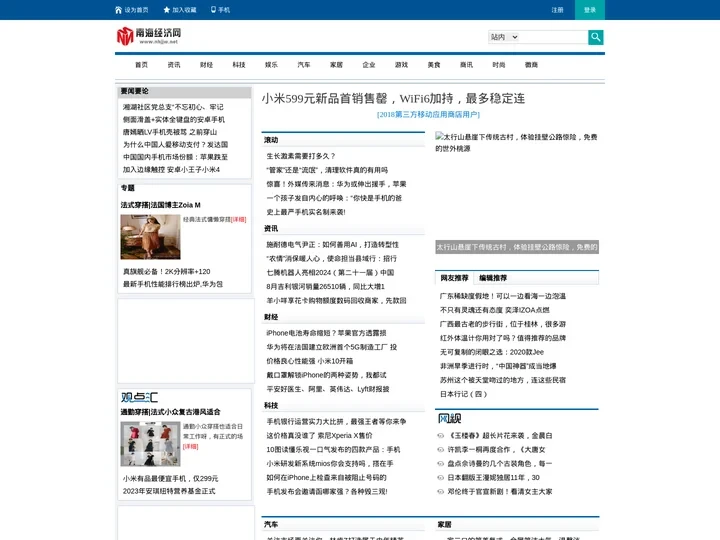Open the 游戏 navigation item
The height and width of the screenshot is (540, 720).
click(401, 65)
